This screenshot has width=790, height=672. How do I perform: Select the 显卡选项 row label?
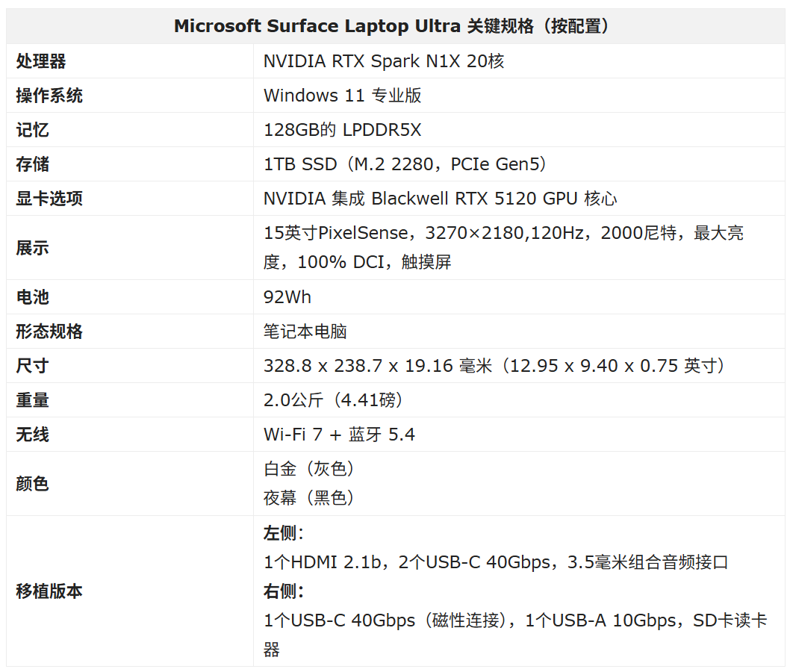point(49,199)
